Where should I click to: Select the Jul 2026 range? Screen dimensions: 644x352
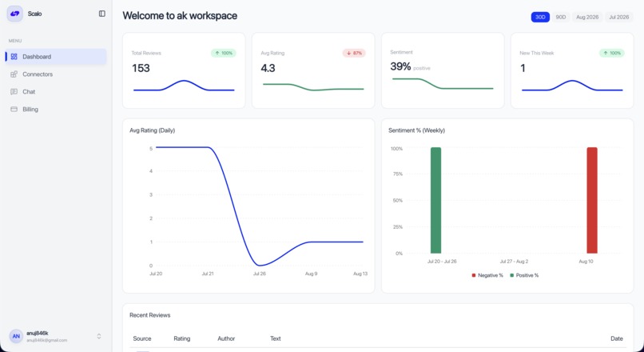click(619, 18)
